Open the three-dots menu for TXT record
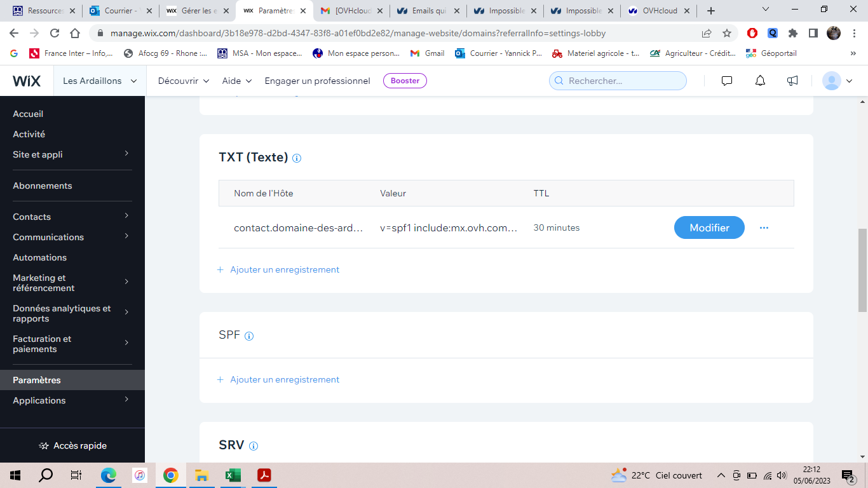This screenshot has height=488, width=868. click(764, 227)
